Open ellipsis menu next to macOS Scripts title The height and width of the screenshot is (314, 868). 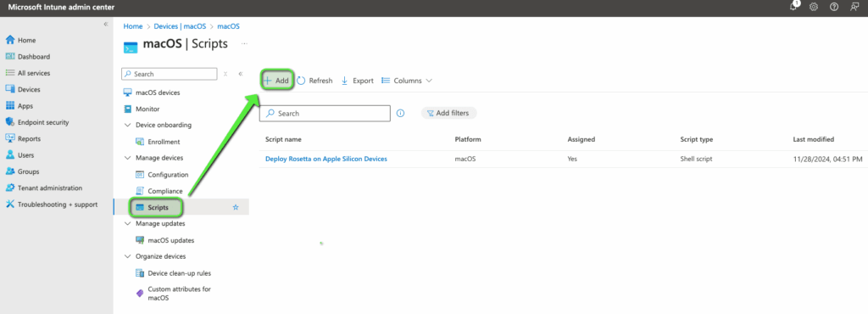244,44
